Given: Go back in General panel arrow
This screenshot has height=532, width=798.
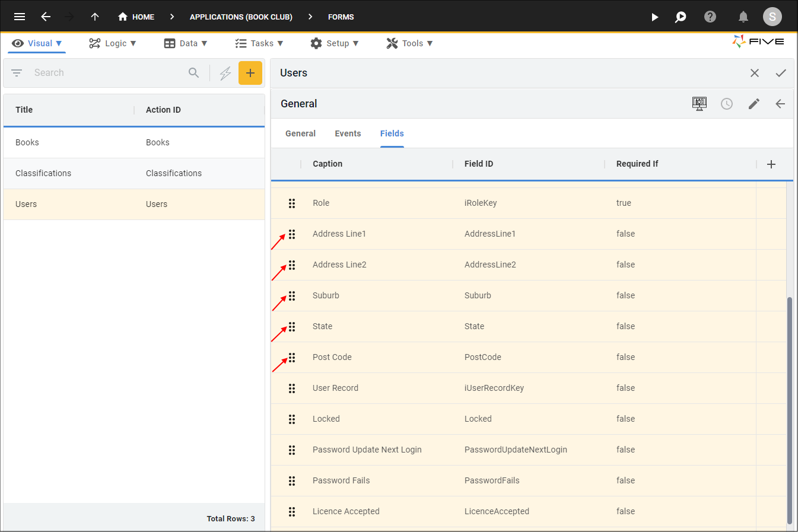Looking at the screenshot, I should 780,104.
